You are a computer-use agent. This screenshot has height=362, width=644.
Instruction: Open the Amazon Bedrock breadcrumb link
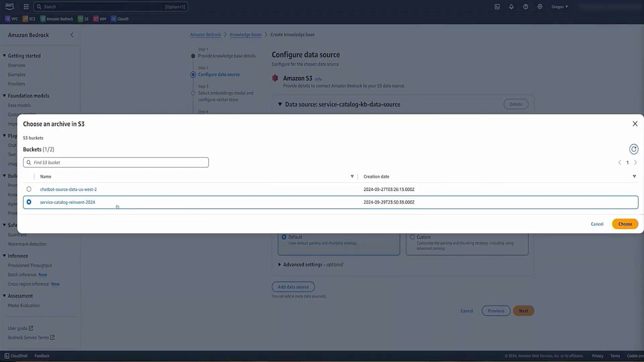[x=206, y=35]
